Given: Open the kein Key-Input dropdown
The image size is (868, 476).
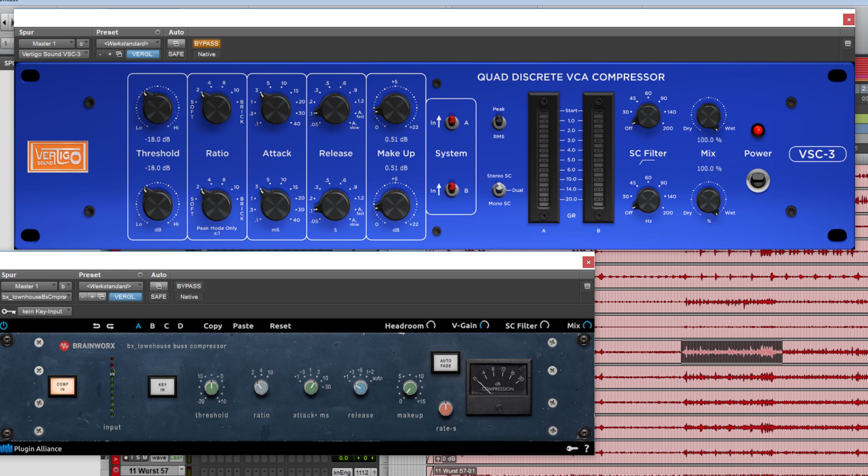Looking at the screenshot, I should [x=45, y=311].
